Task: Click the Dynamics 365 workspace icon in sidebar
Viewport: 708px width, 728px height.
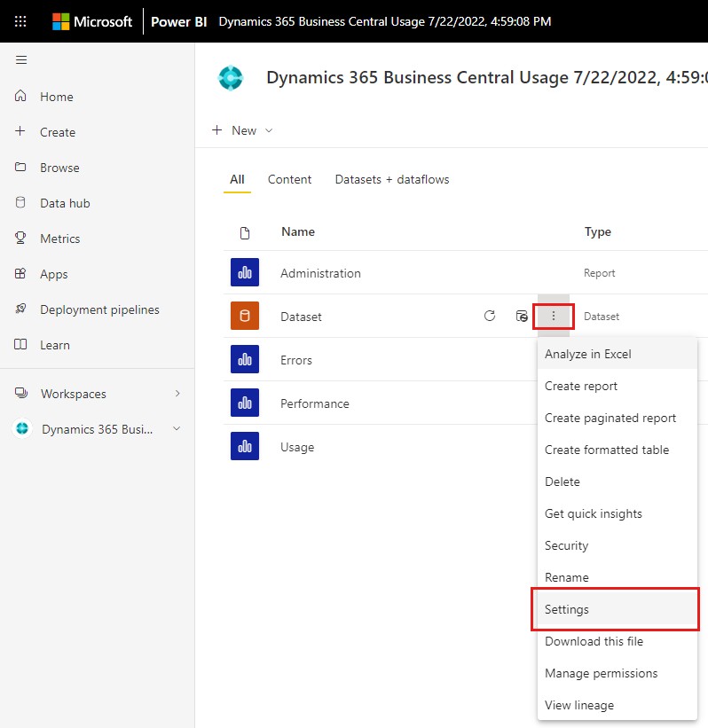Action: pyautogui.click(x=22, y=428)
